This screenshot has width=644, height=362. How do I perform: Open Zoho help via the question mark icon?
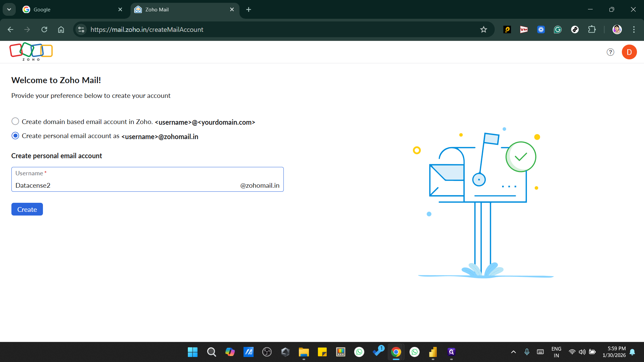[610, 52]
